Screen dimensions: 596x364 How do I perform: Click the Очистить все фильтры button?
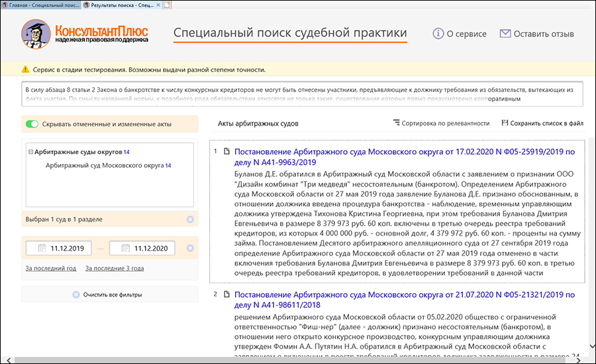point(110,295)
